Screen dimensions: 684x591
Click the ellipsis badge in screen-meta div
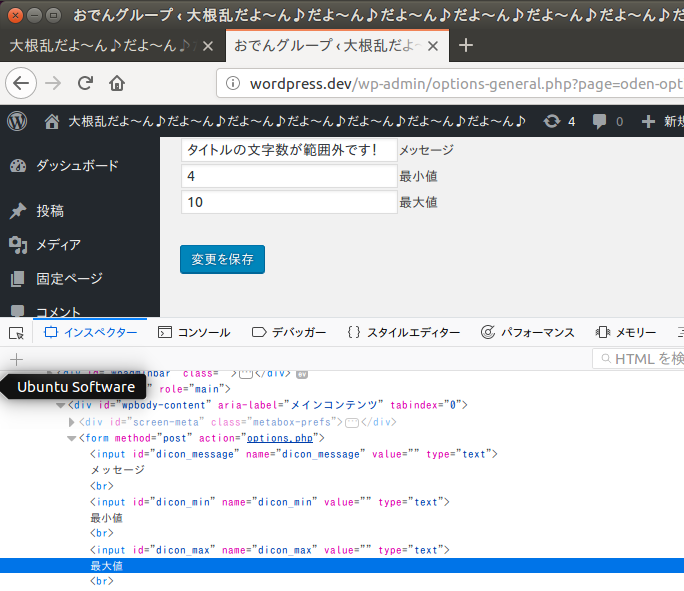coord(352,423)
